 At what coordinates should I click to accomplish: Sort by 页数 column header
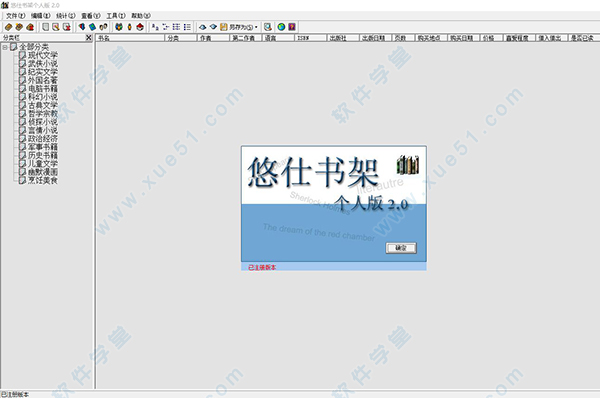(404, 38)
